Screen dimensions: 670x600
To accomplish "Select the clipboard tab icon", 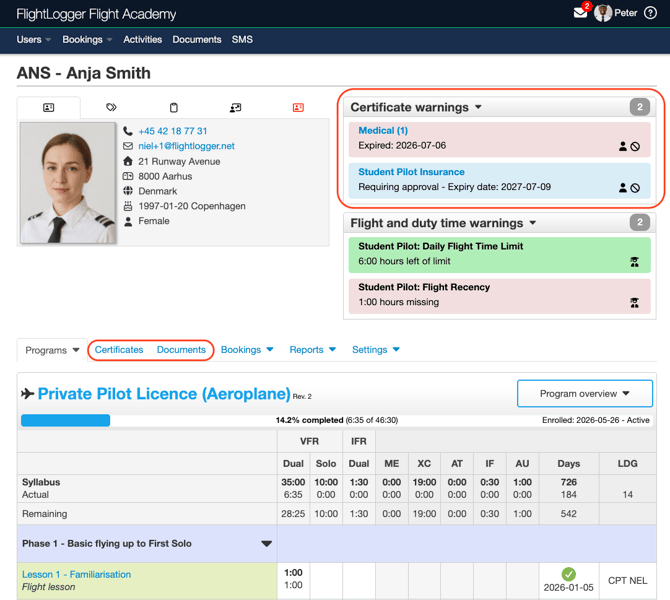I will (173, 107).
